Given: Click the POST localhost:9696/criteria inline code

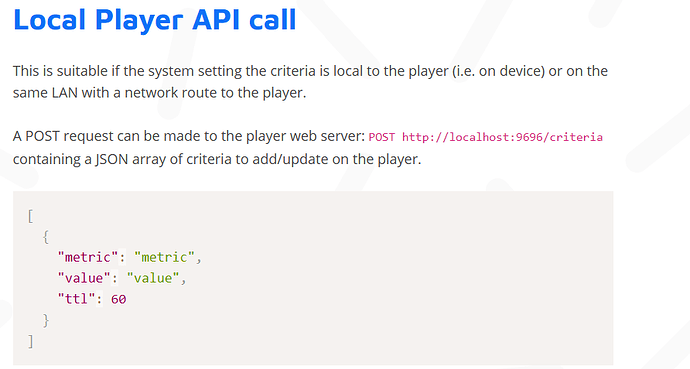Looking at the screenshot, I should tap(485, 137).
